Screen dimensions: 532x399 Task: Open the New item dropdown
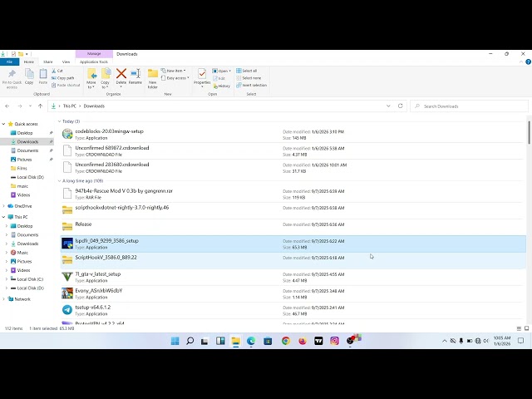click(x=174, y=71)
